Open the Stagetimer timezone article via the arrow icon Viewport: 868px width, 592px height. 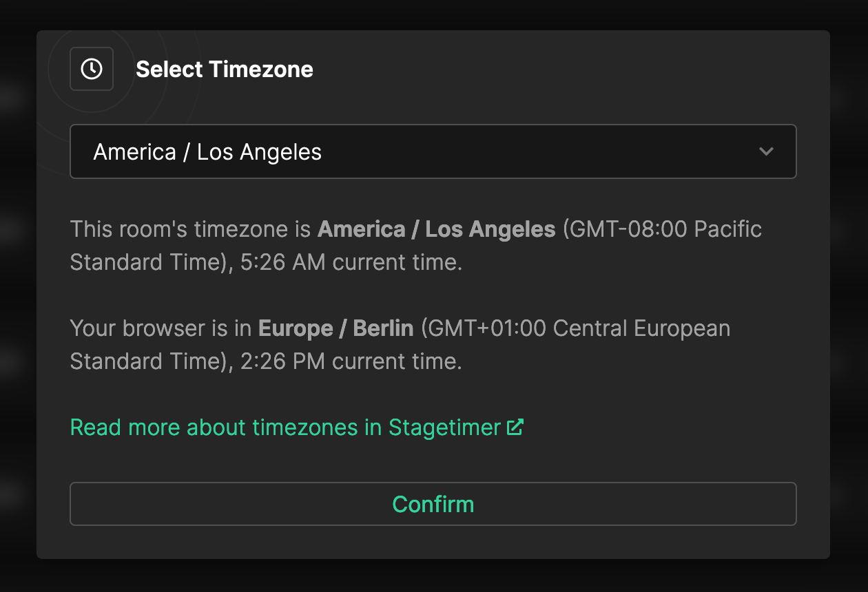(x=515, y=427)
